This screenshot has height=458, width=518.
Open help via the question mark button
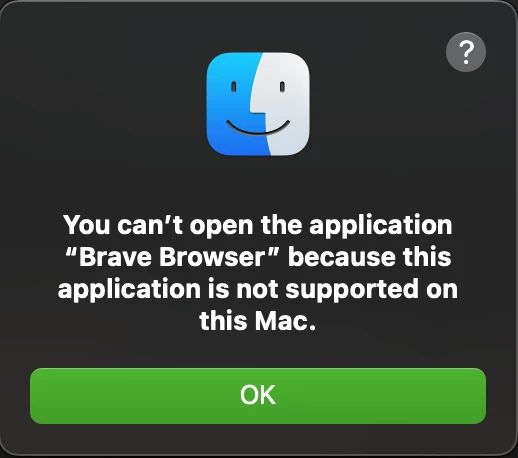466,52
